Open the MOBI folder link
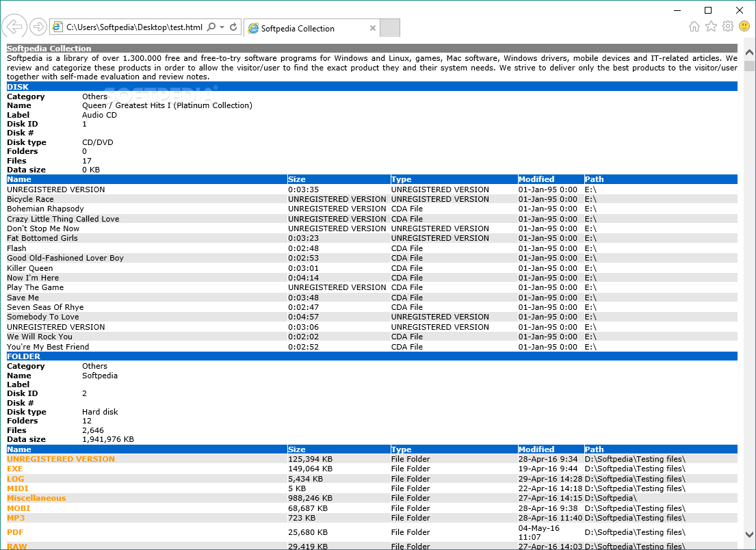Screen dimensions: 756x550 [18, 508]
